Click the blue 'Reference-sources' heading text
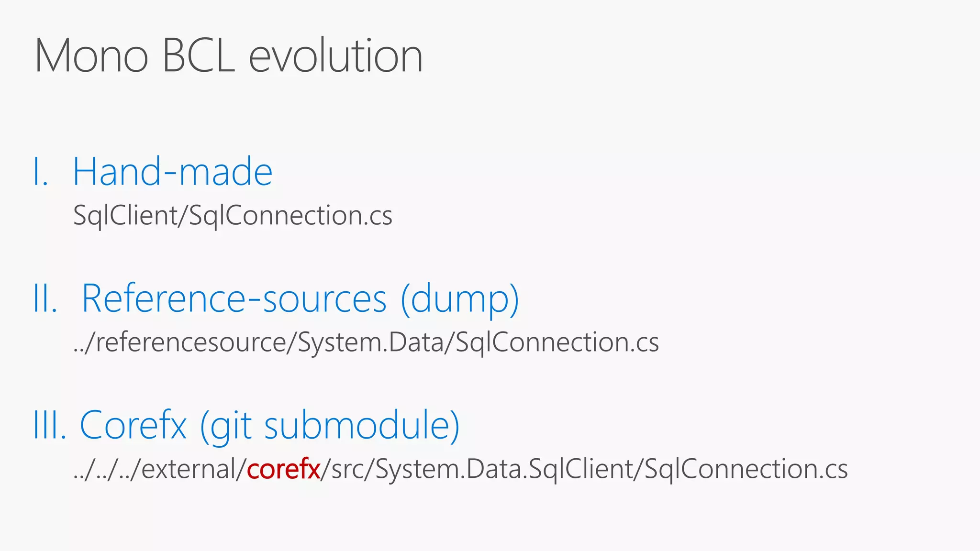 point(234,299)
